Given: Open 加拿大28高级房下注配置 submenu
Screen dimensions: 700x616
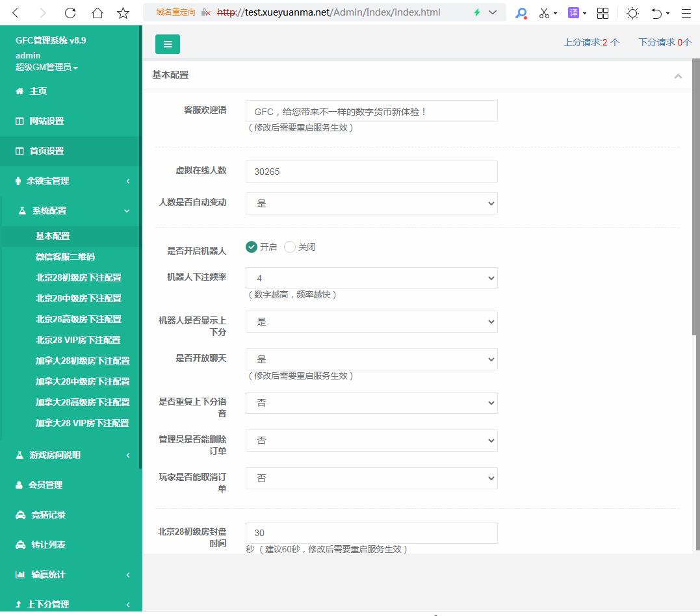Looking at the screenshot, I should pos(83,402).
